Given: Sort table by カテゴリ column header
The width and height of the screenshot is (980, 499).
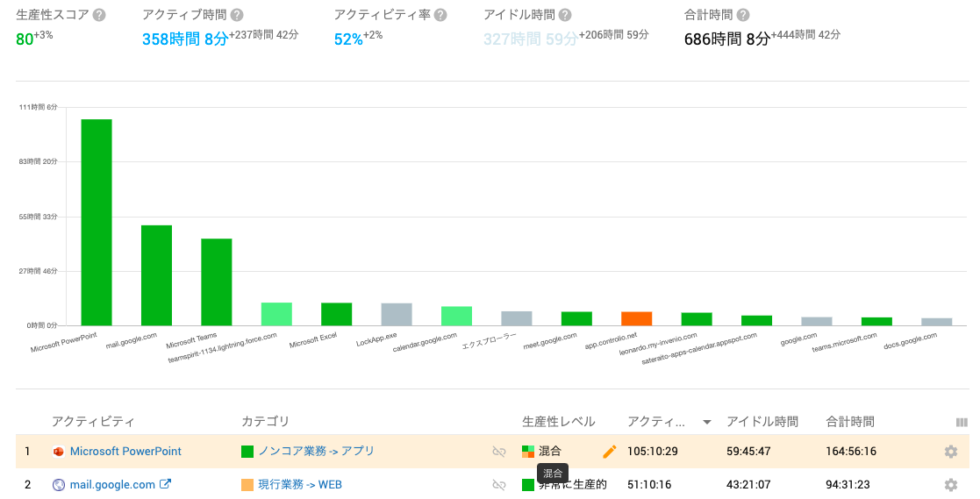Looking at the screenshot, I should pyautogui.click(x=266, y=422).
